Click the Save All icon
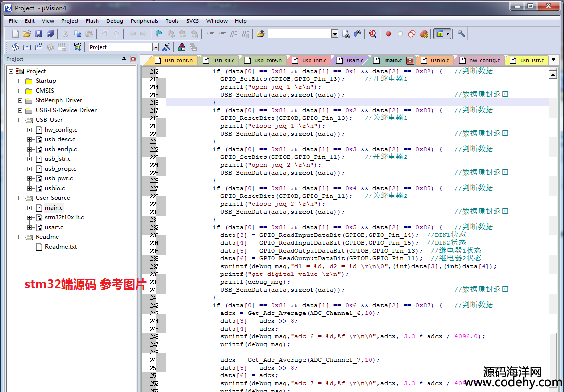564x392 pixels. coord(50,34)
